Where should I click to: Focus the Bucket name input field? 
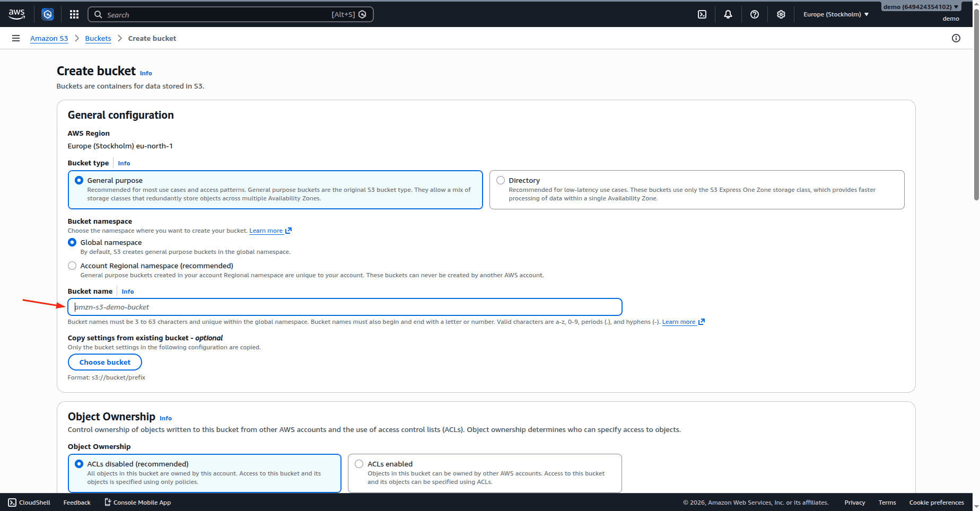click(345, 307)
